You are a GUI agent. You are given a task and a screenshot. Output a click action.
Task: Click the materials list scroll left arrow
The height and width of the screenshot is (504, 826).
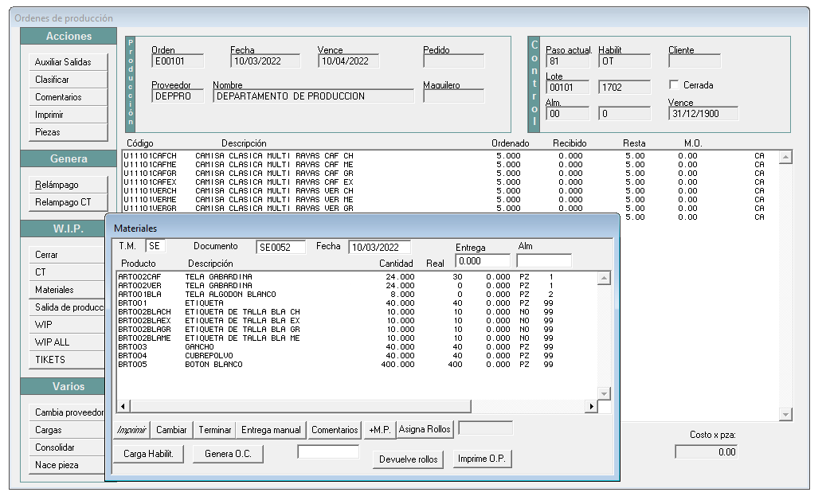pos(123,406)
